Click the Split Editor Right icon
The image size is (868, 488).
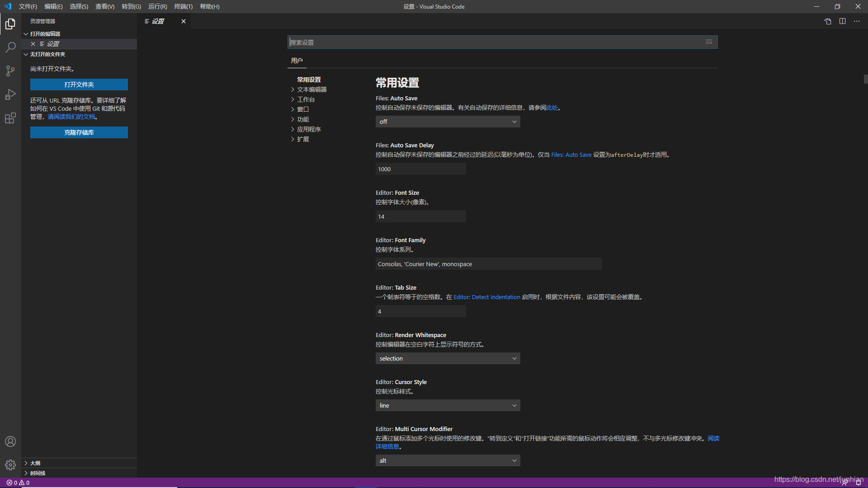842,21
